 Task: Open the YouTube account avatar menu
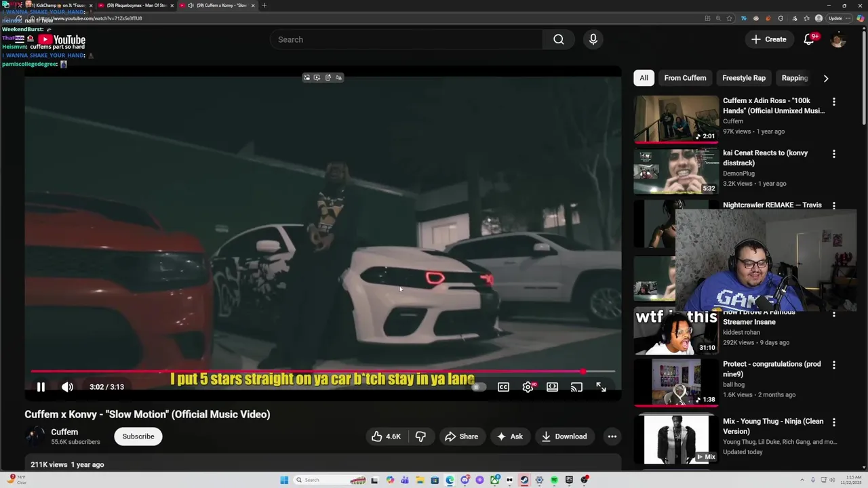(838, 39)
